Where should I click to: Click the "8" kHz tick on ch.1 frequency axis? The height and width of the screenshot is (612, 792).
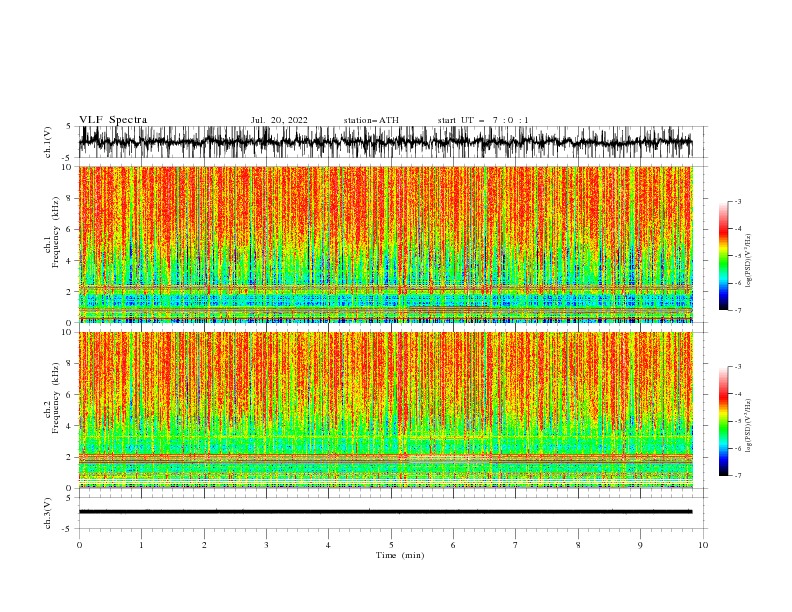(69, 198)
